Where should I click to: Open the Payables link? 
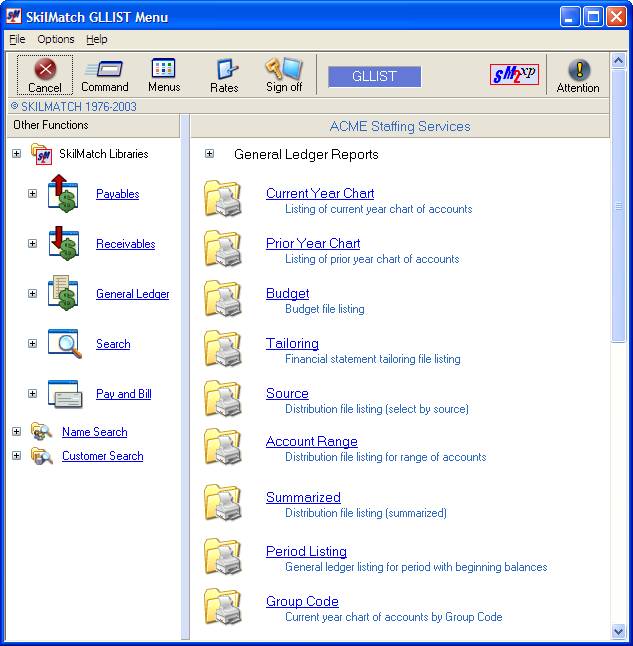(x=117, y=194)
